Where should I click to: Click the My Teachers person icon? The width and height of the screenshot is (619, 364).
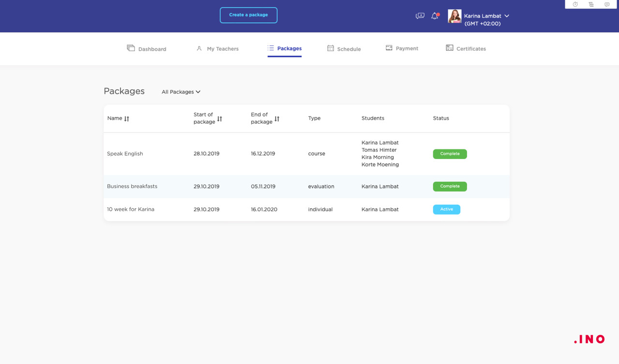pyautogui.click(x=199, y=48)
